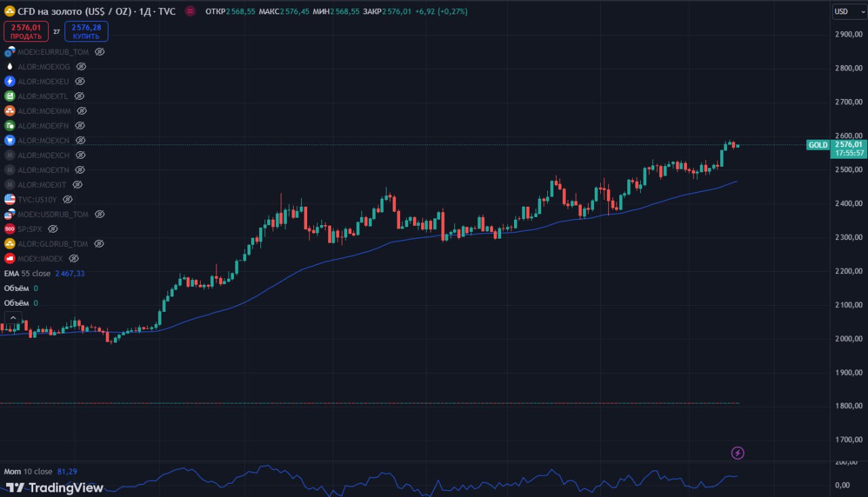Click the ОТКР open value 2 568,55

241,12
